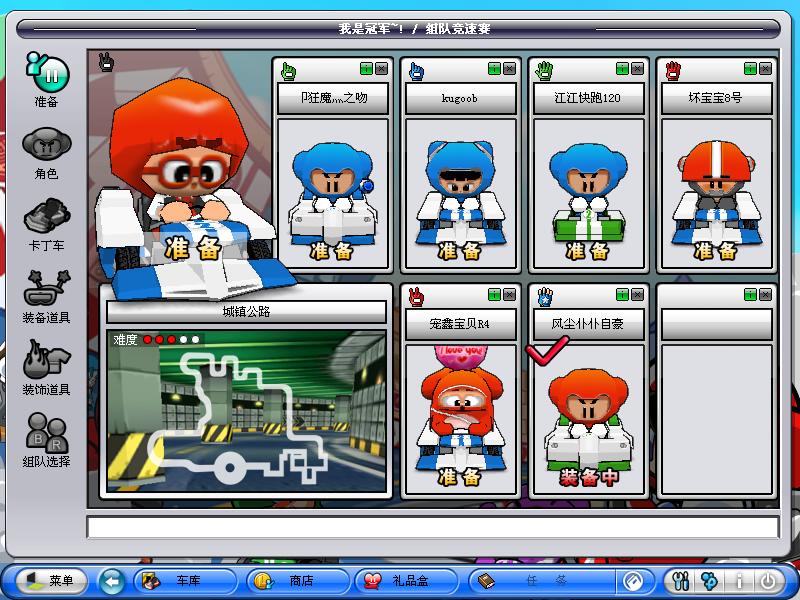Click the blue glove icon above kugoob
Viewport: 800px width, 600px height.
point(416,71)
